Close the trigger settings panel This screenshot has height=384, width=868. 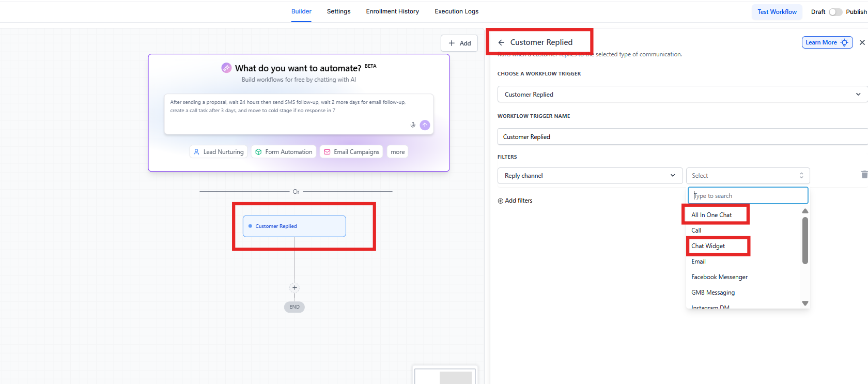862,42
